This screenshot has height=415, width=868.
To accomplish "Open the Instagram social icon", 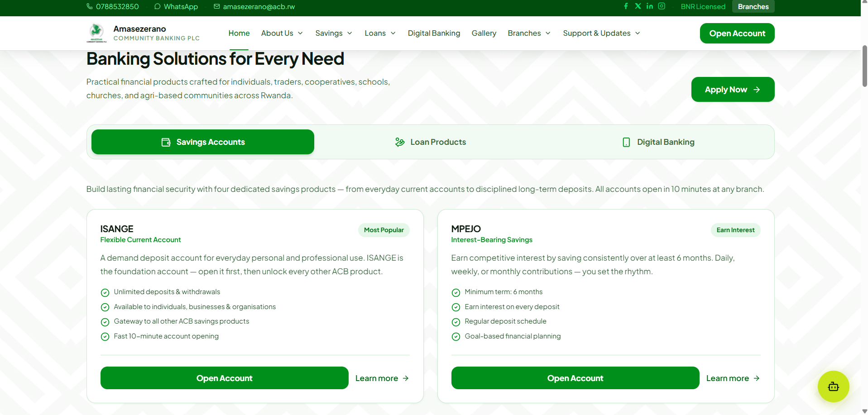I will click(x=662, y=6).
